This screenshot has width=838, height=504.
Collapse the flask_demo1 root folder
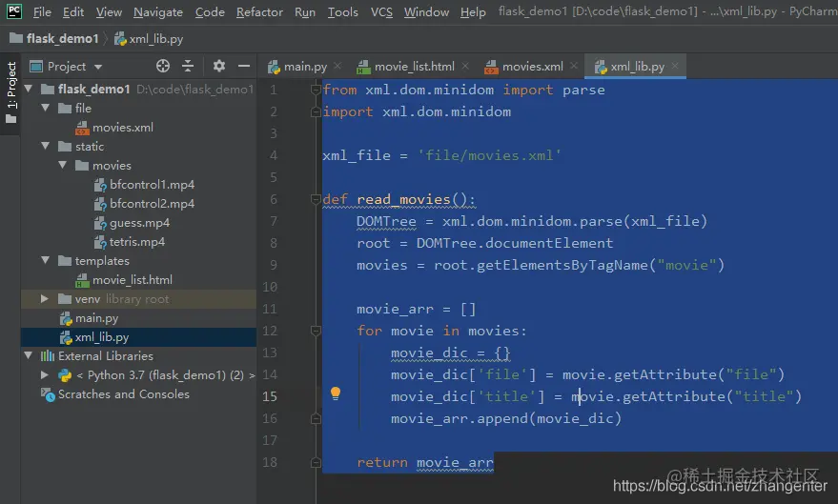click(29, 89)
